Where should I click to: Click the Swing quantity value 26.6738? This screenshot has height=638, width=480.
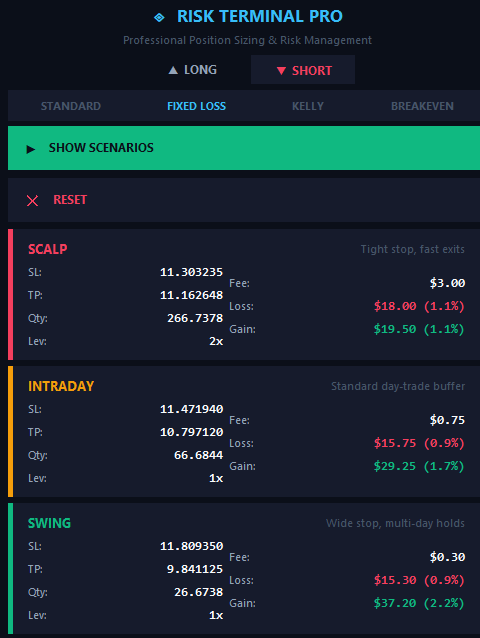199,592
